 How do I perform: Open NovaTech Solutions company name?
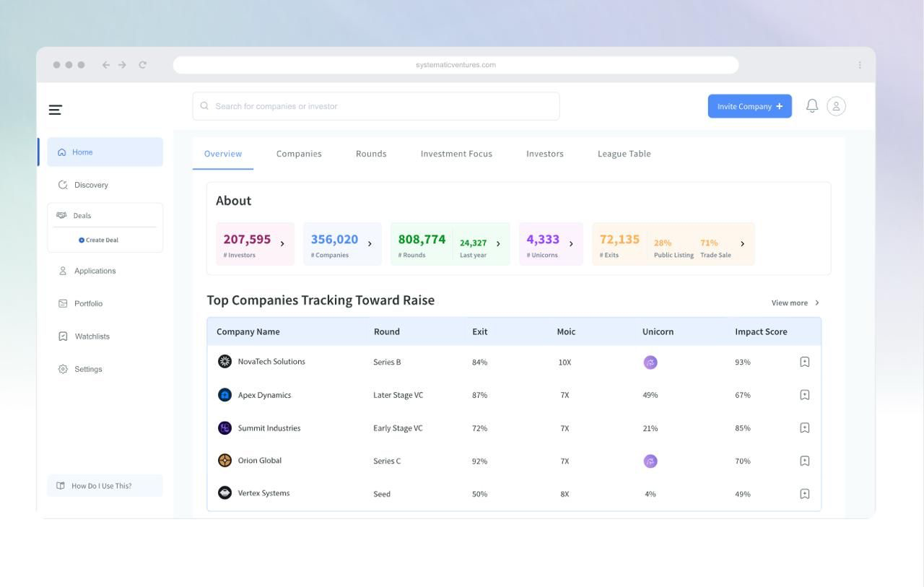point(271,362)
